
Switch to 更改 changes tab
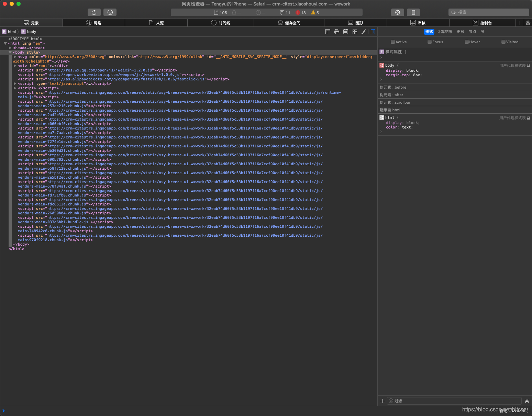coord(461,32)
